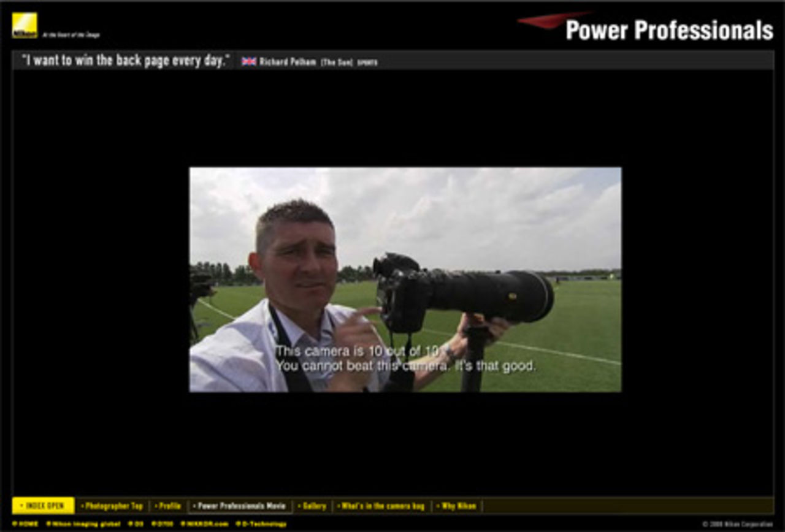This screenshot has width=785, height=532.
Task: Click the SPORTS label in the header bar
Action: [367, 63]
